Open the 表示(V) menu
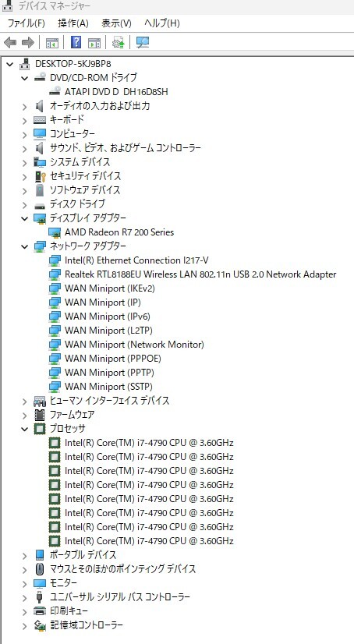The width and height of the screenshot is (354, 644). tap(116, 23)
